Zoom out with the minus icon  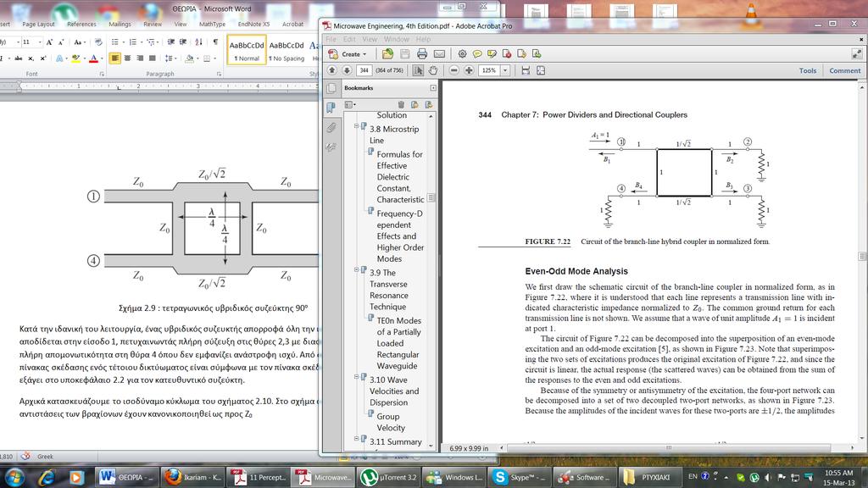click(x=454, y=70)
